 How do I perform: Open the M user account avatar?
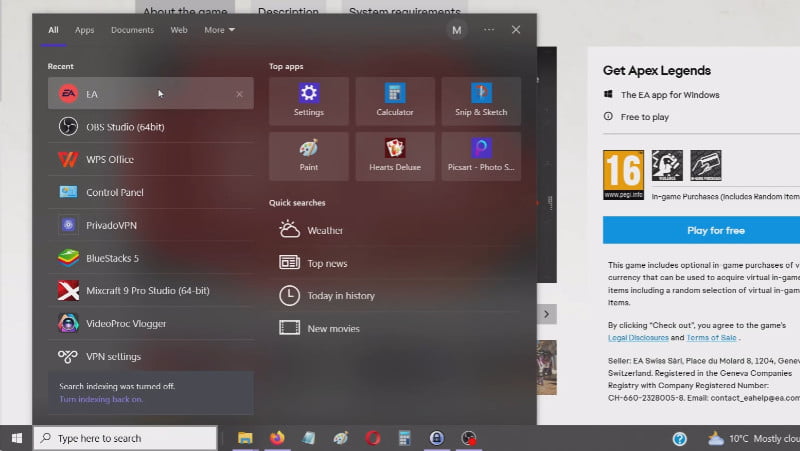pos(457,30)
